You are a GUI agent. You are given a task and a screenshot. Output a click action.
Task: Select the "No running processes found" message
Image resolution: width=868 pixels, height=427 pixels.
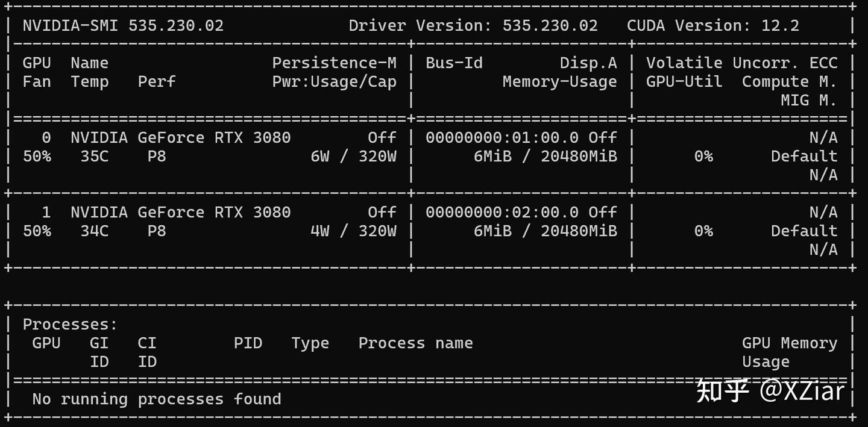pos(157,399)
